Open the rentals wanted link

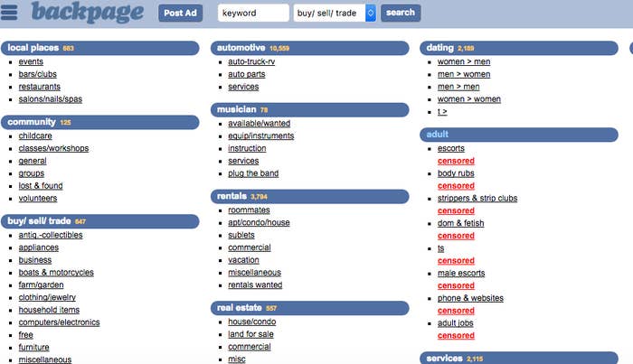(255, 285)
